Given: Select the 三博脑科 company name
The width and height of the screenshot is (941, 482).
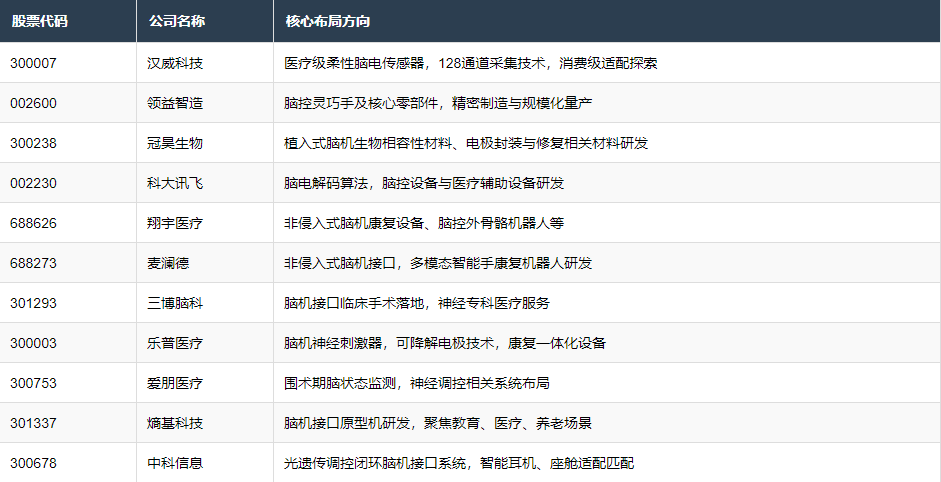Looking at the screenshot, I should click(175, 303).
